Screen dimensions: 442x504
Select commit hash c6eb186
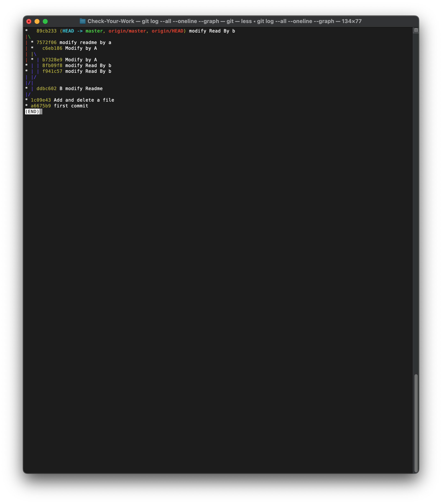coord(52,48)
